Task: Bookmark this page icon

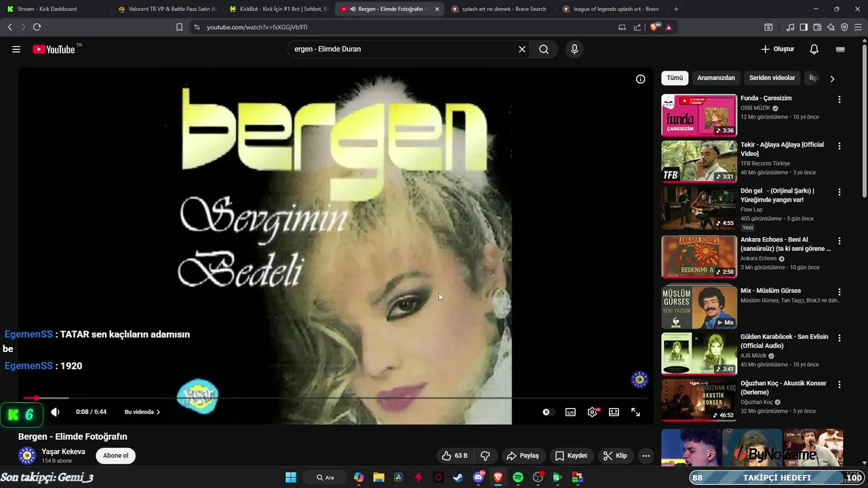Action: (x=179, y=27)
